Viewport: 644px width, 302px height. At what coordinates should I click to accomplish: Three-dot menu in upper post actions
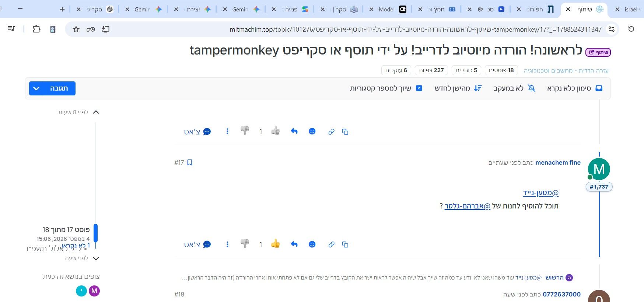click(x=227, y=131)
